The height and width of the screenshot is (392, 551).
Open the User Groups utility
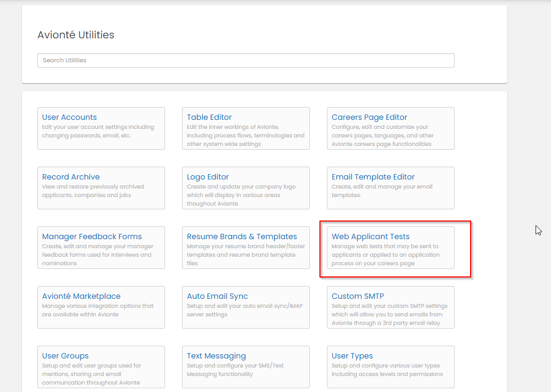click(x=65, y=356)
